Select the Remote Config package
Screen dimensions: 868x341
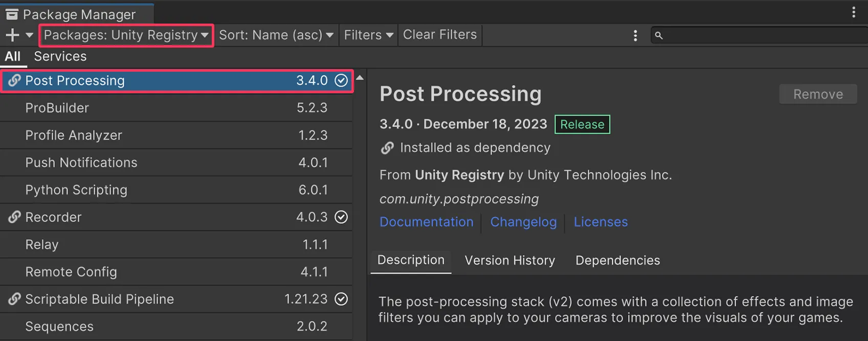[176, 272]
